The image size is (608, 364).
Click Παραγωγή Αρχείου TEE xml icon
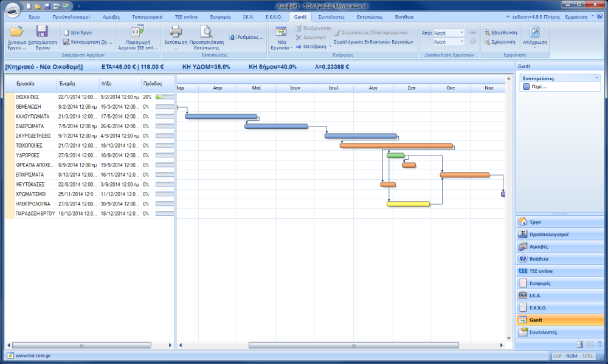(x=137, y=32)
